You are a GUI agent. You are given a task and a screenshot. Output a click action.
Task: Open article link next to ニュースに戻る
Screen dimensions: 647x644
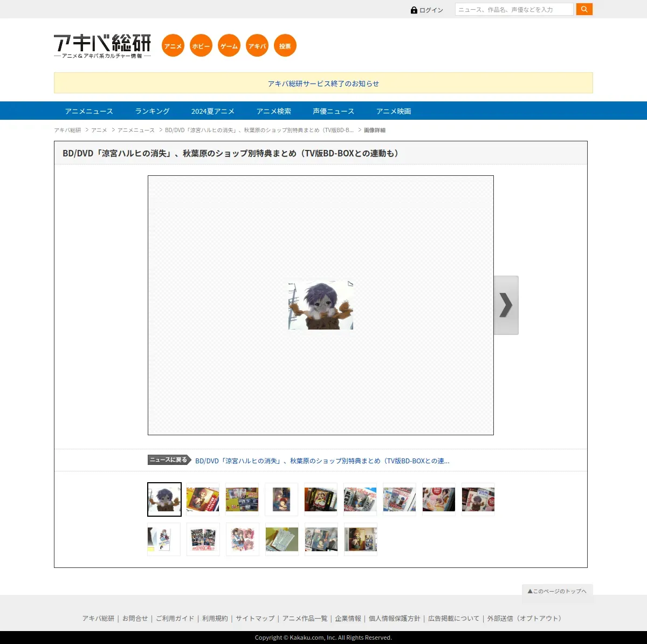(322, 461)
